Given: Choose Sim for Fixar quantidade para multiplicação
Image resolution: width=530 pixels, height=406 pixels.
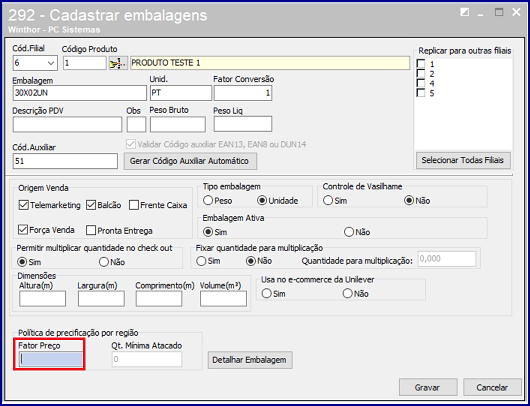Looking at the screenshot, I should (201, 261).
